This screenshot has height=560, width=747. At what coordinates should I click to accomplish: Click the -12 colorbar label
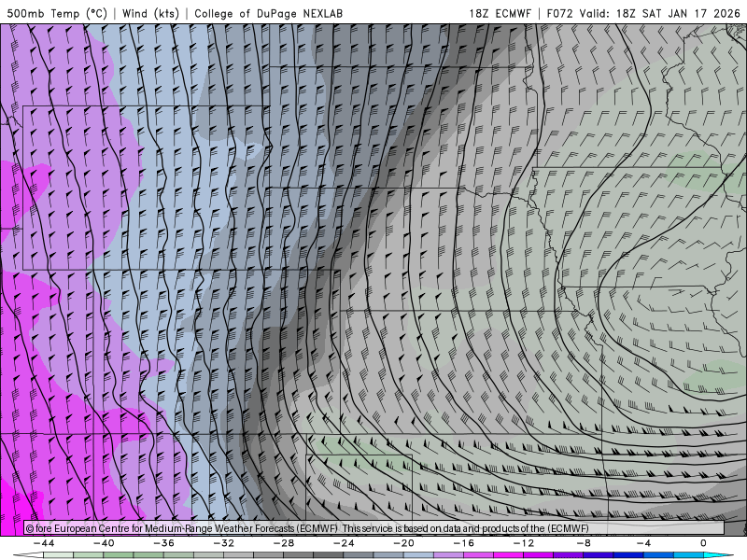524,543
